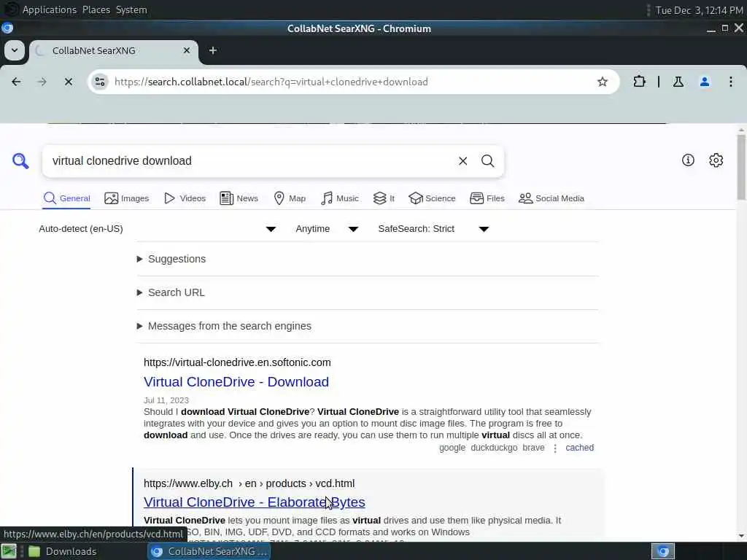Open the About info icon
The image size is (747, 560).
coord(688,160)
